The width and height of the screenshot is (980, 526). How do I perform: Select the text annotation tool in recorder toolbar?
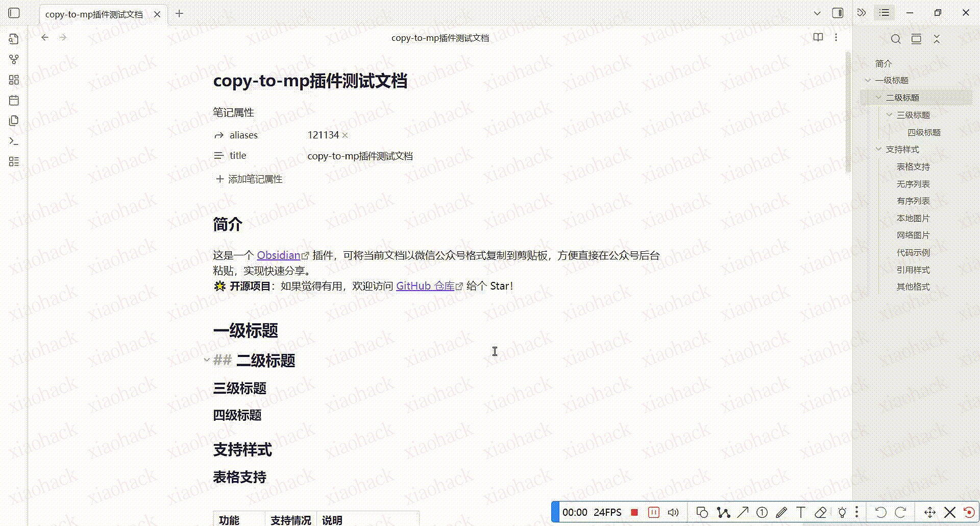(x=800, y=512)
